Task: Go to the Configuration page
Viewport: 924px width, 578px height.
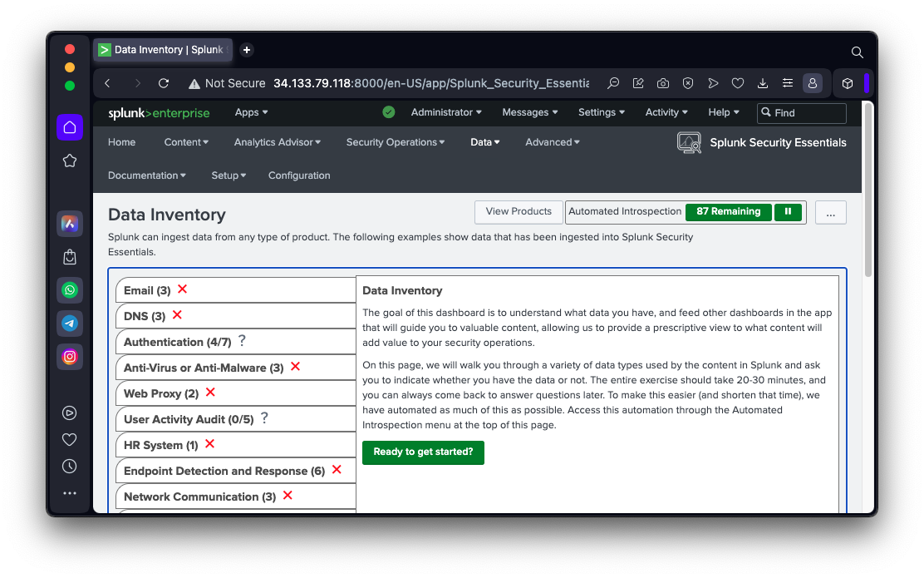Action: [299, 175]
